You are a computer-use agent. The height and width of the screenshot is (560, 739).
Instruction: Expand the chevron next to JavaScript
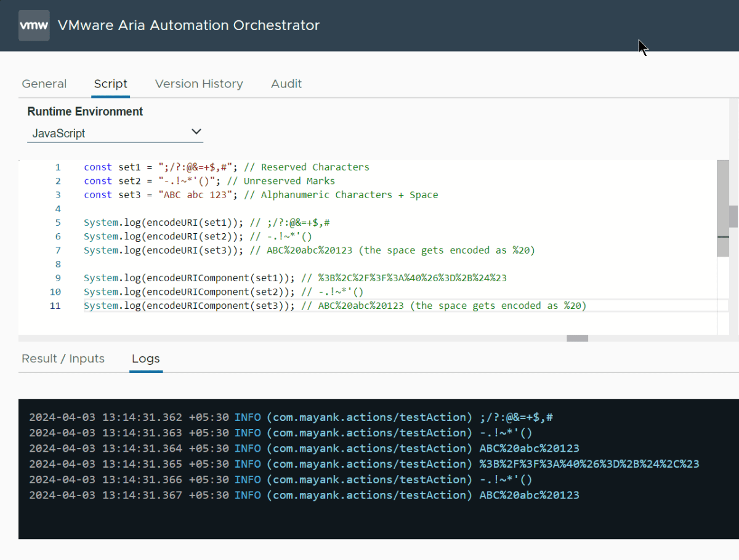pos(196,131)
